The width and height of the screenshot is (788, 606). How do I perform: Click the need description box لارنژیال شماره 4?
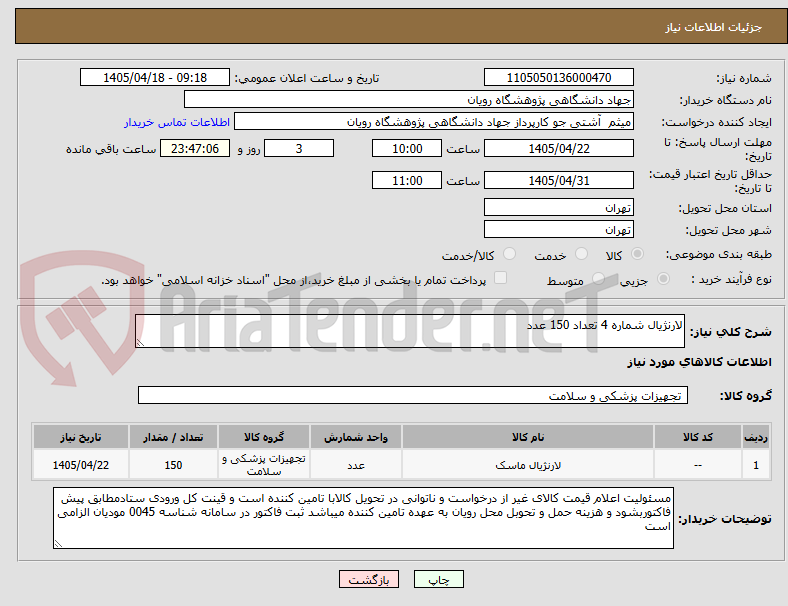click(410, 331)
